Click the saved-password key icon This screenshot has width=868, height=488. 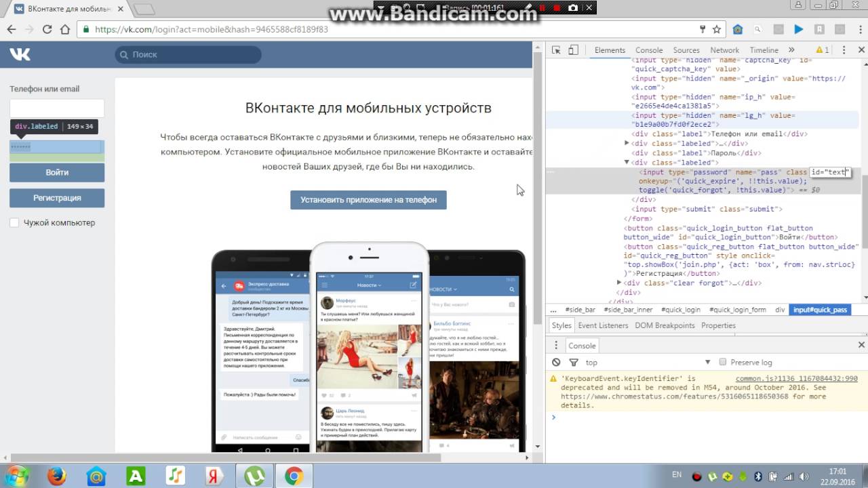703,29
